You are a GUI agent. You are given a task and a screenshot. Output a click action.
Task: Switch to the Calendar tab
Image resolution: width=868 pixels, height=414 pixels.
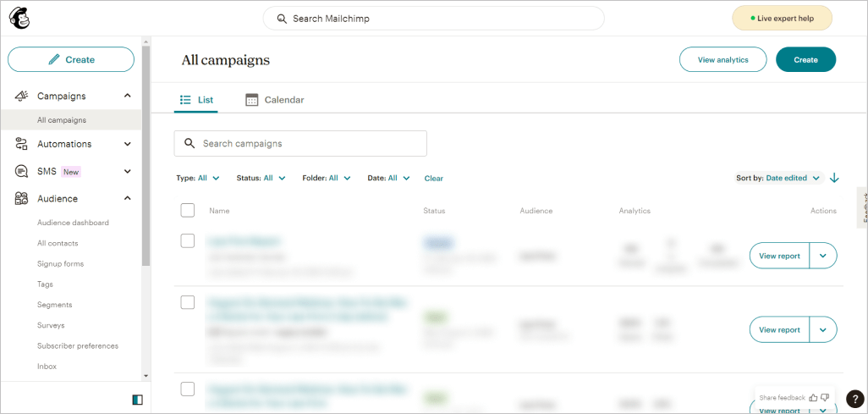coord(275,100)
